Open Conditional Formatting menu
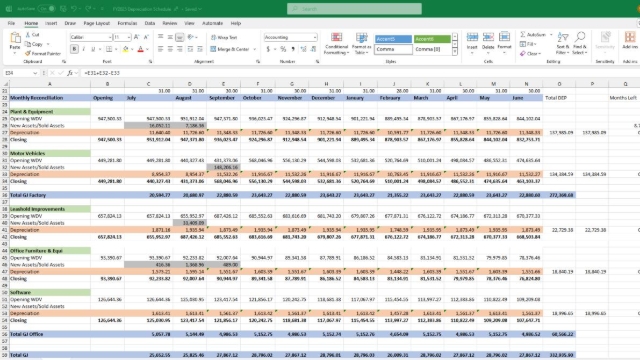 point(336,43)
